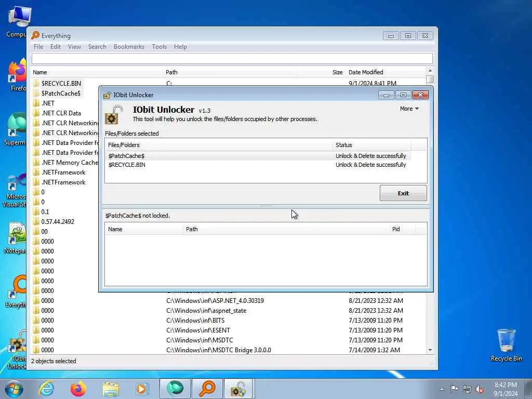Click the Status column header
The image size is (532, 399).
pyautogui.click(x=371, y=145)
